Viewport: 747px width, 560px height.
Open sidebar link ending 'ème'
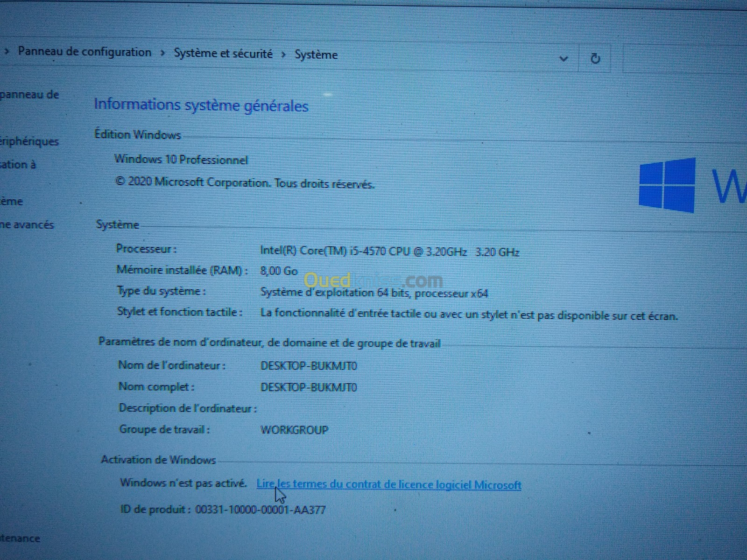pos(11,202)
